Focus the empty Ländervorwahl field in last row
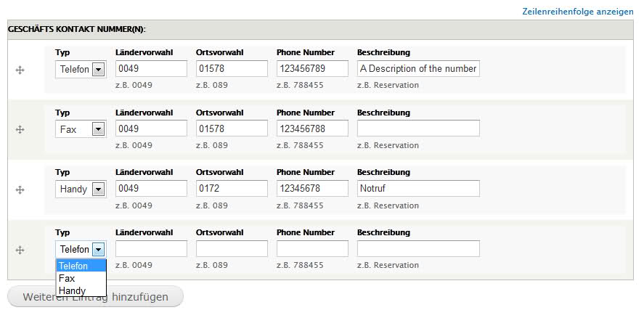 [x=151, y=248]
